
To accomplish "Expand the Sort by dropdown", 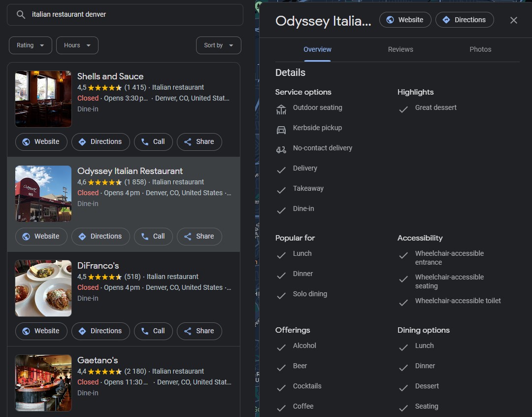I will click(x=219, y=45).
